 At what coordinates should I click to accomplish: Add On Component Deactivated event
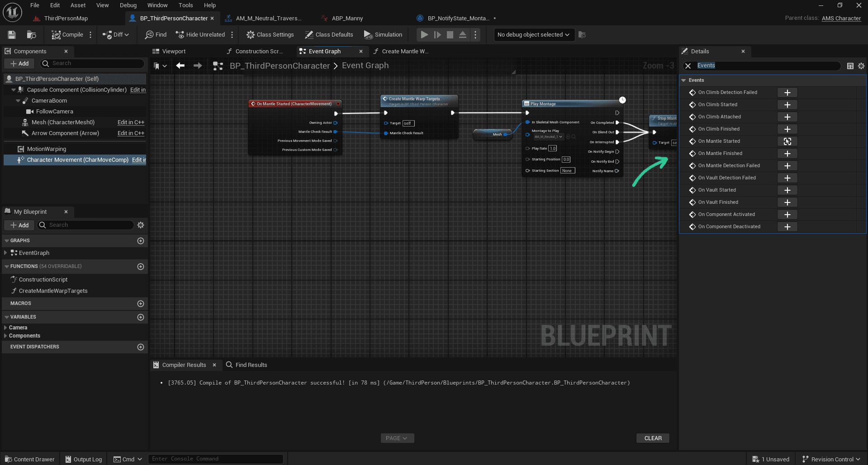pyautogui.click(x=787, y=227)
